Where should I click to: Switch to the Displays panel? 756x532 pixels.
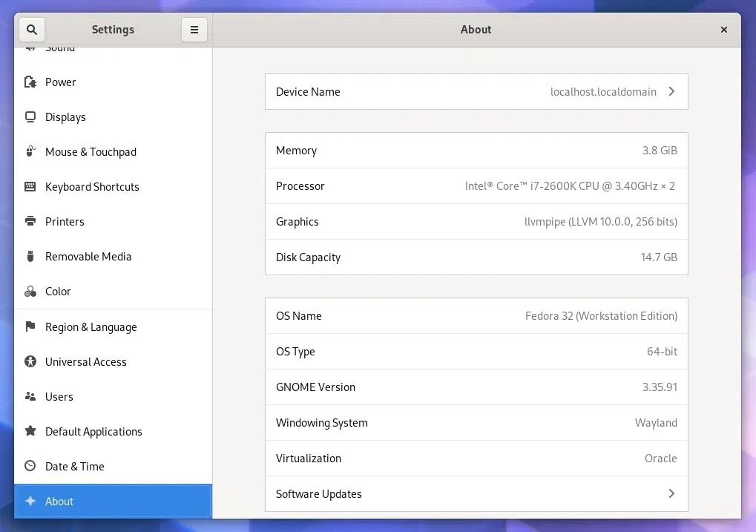[114, 116]
